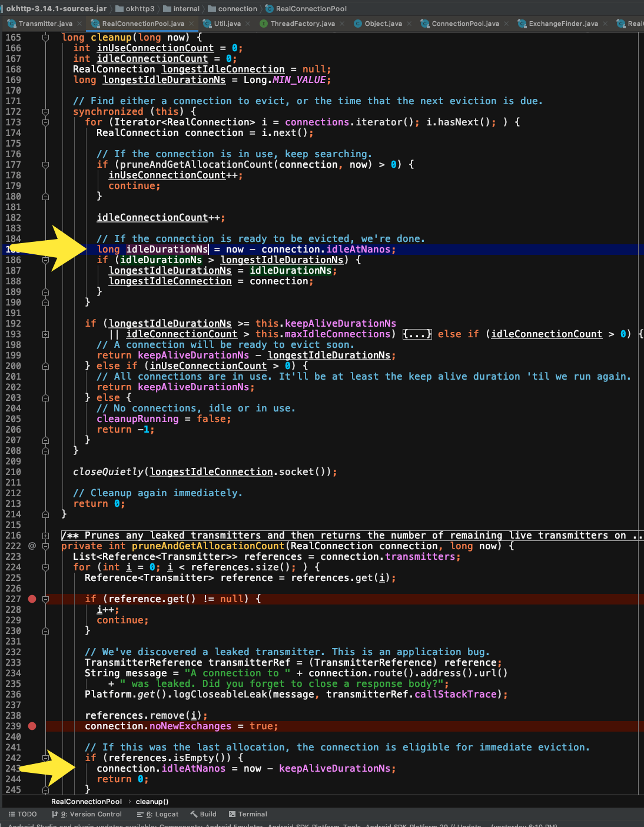This screenshot has height=827, width=644.
Task: Click the Transmitter.java tab file icon
Action: click(x=12, y=24)
